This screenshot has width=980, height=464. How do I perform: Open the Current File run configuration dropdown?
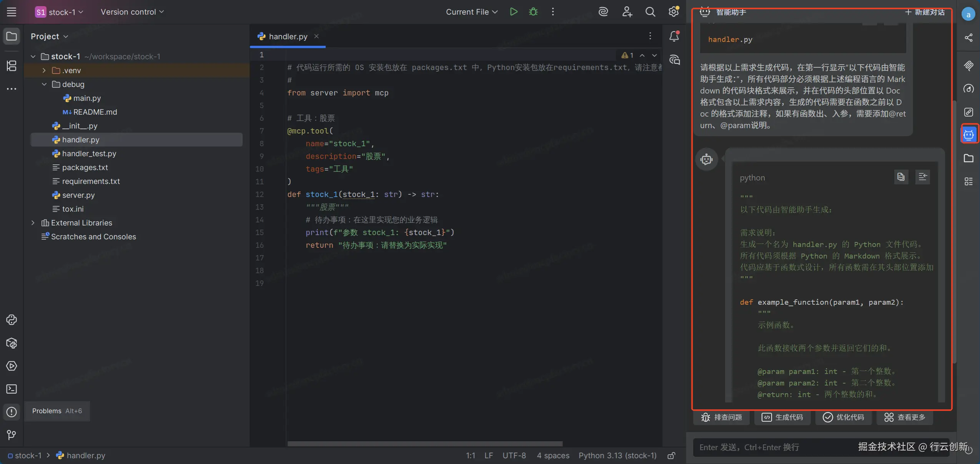click(x=471, y=12)
